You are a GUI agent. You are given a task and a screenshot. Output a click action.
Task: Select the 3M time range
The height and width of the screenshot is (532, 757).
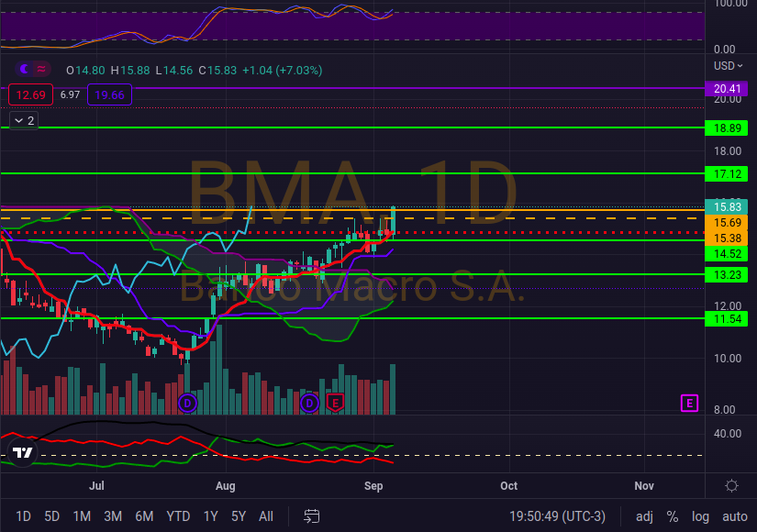(x=113, y=516)
